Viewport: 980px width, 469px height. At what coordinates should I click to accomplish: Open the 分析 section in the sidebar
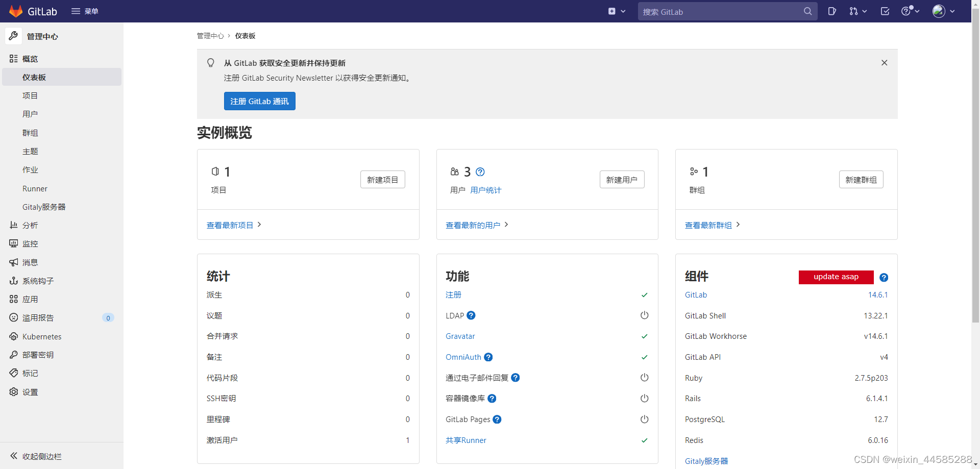tap(30, 225)
